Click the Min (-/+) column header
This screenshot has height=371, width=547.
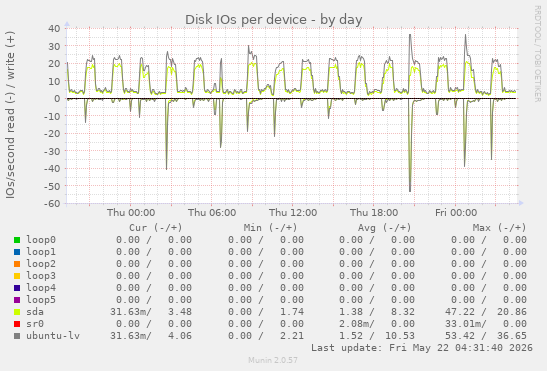[270, 228]
